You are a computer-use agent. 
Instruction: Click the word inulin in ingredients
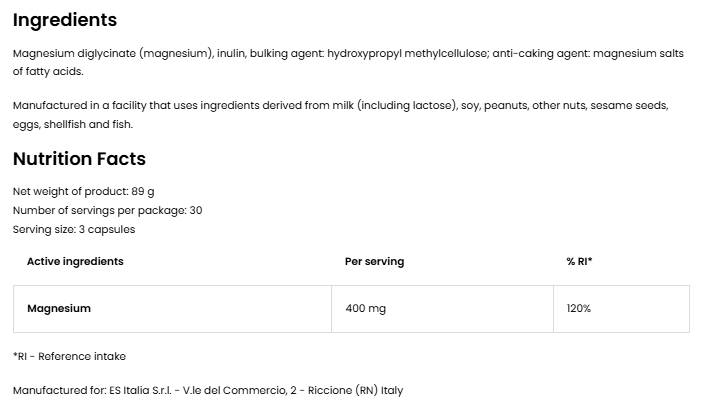point(231,53)
